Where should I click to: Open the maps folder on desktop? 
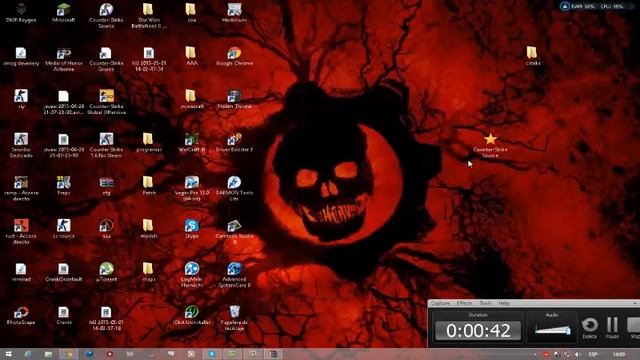coord(149,272)
